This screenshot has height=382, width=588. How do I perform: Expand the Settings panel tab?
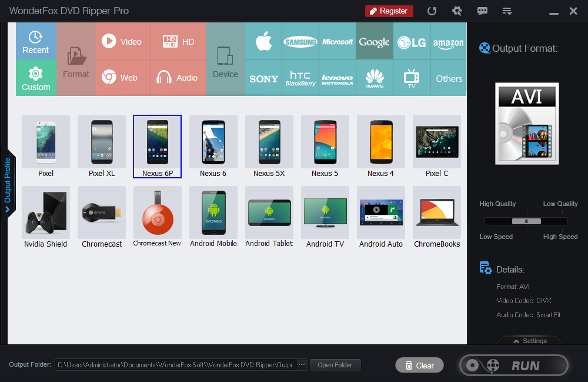pyautogui.click(x=530, y=340)
